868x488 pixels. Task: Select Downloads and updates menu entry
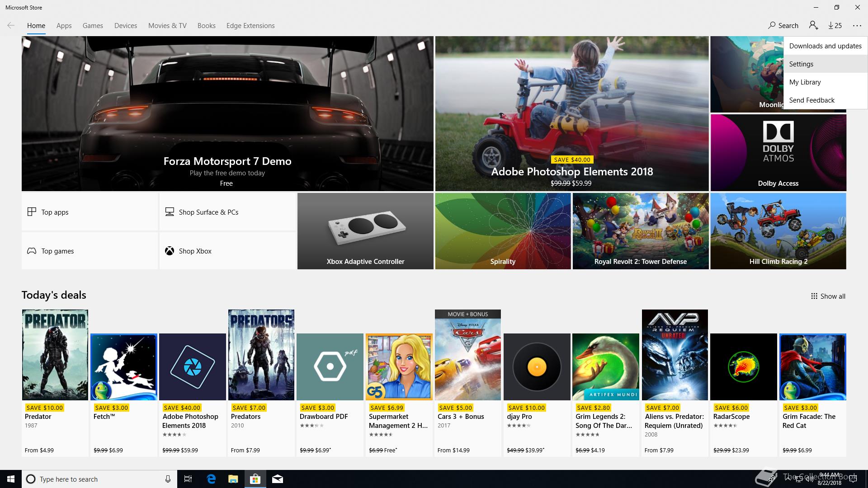[x=826, y=46]
